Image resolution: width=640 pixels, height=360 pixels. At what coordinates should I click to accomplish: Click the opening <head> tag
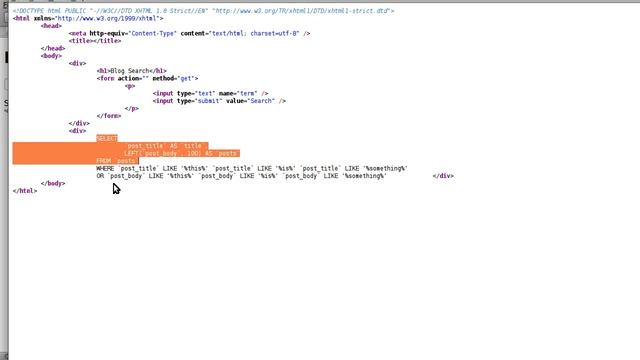tap(51, 26)
